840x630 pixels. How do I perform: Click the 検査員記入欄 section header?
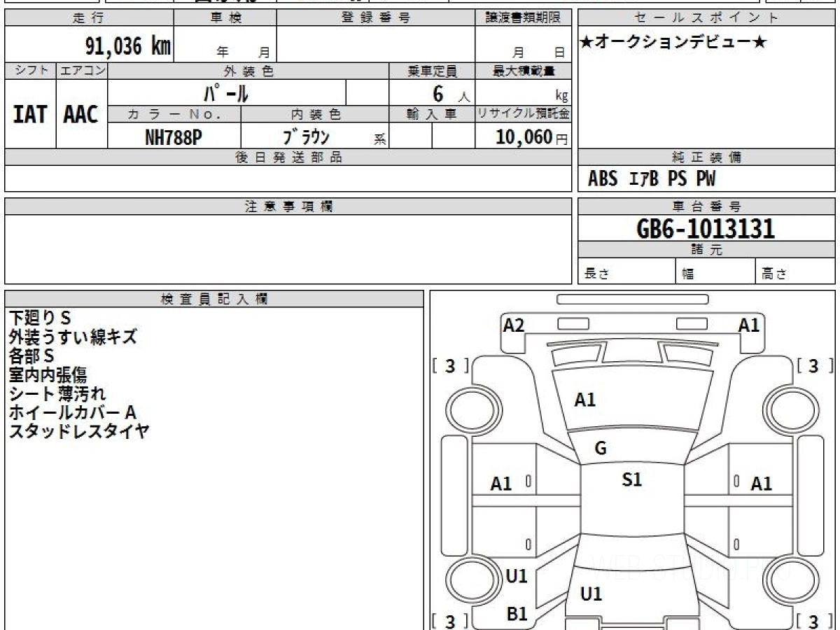coord(214,299)
